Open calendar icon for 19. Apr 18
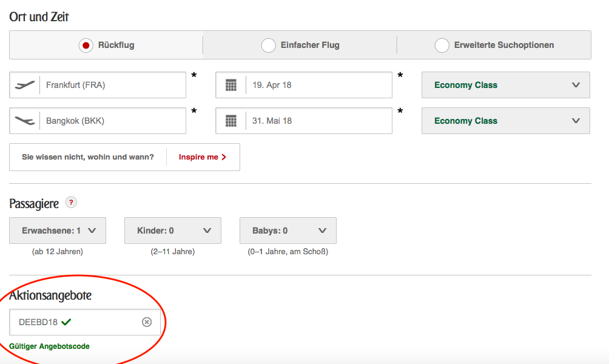Viewport: 609px width, 364px height. pos(230,85)
